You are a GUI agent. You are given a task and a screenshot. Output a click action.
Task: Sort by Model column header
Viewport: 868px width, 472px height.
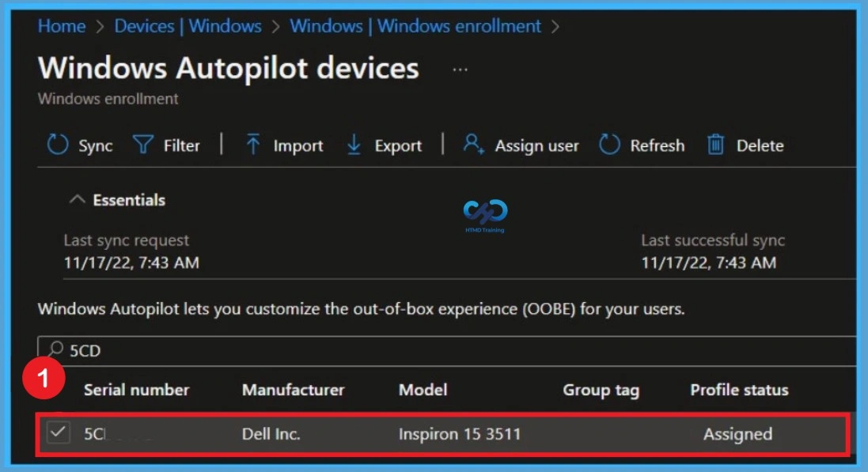point(423,390)
